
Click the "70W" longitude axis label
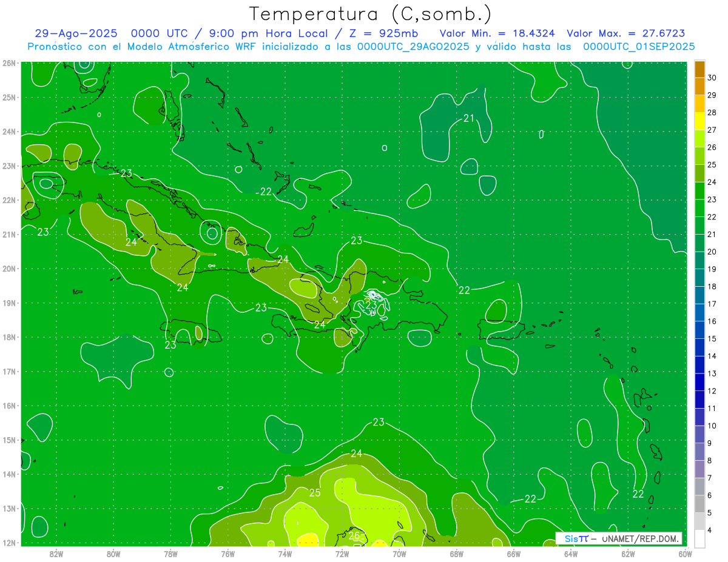click(x=399, y=553)
